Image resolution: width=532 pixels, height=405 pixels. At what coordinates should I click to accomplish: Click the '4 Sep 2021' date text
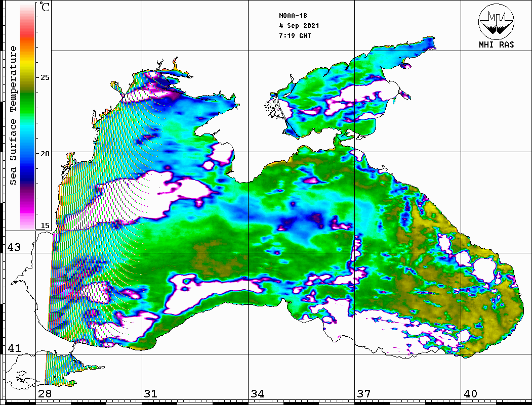click(x=299, y=25)
